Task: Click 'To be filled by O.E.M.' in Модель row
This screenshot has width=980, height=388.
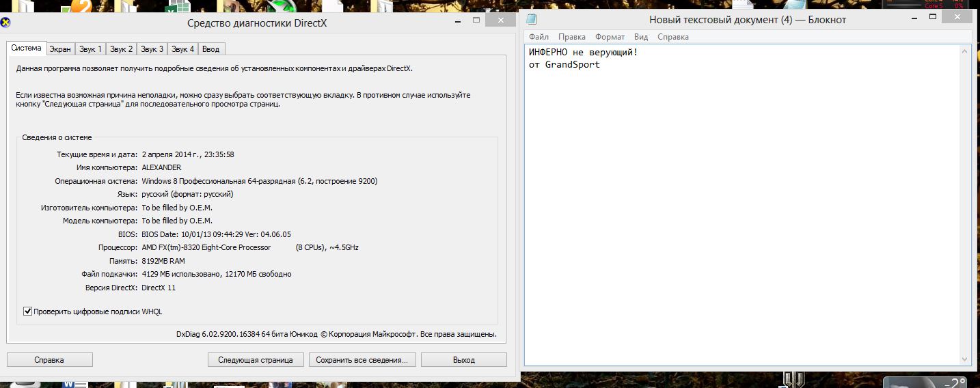Action: click(177, 221)
